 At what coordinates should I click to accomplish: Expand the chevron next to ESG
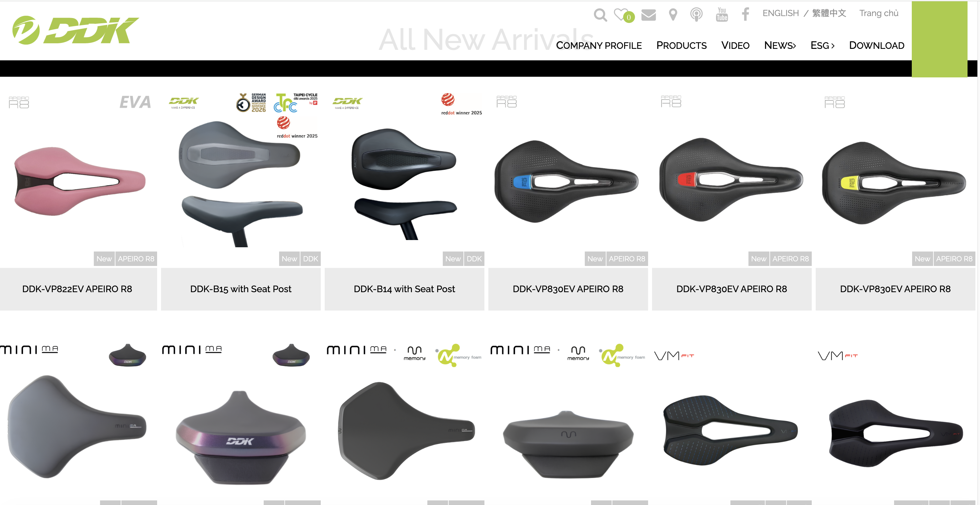pos(833,46)
